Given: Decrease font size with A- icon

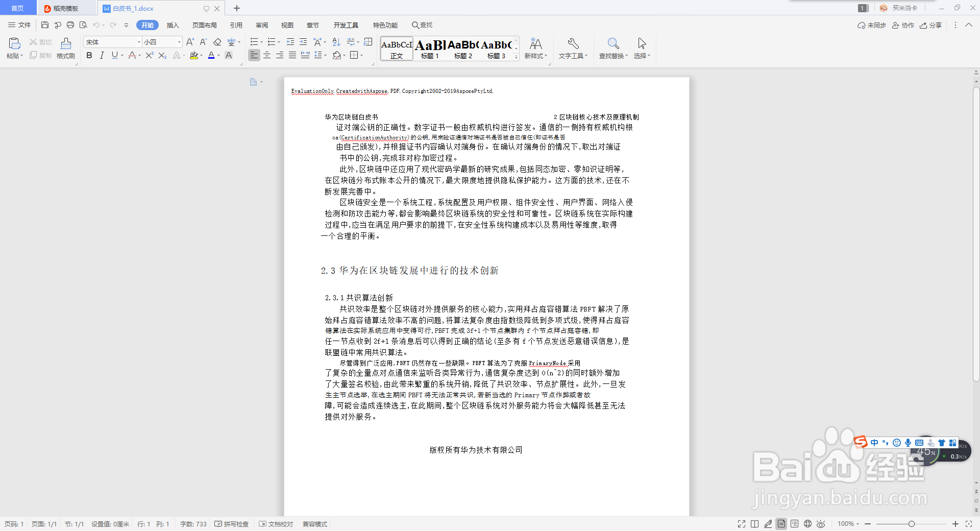Looking at the screenshot, I should (203, 42).
